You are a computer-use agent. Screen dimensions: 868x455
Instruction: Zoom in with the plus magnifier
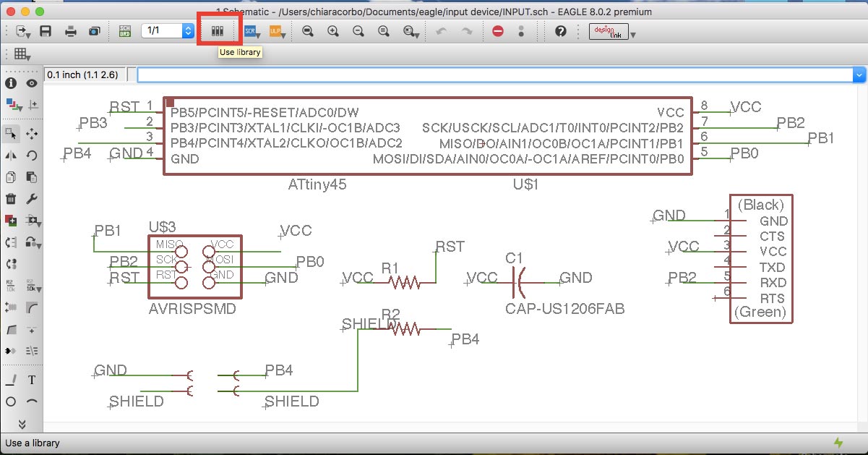click(x=332, y=31)
